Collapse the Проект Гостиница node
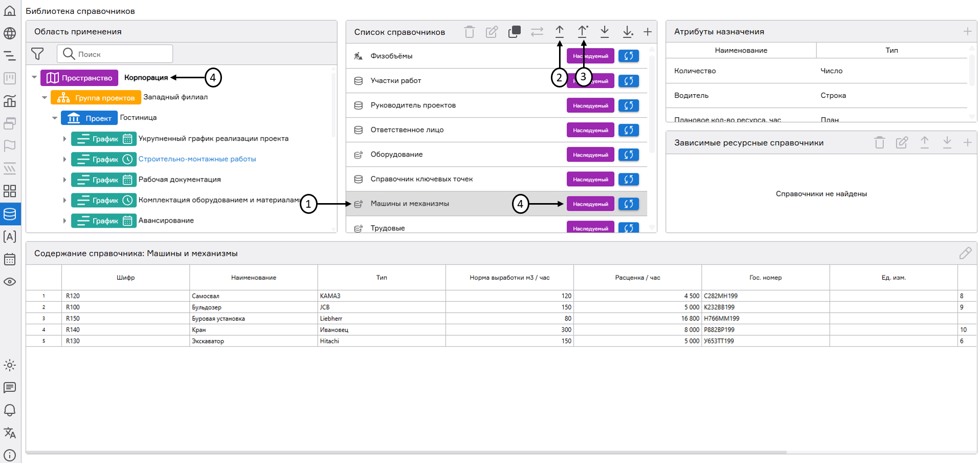 (55, 118)
